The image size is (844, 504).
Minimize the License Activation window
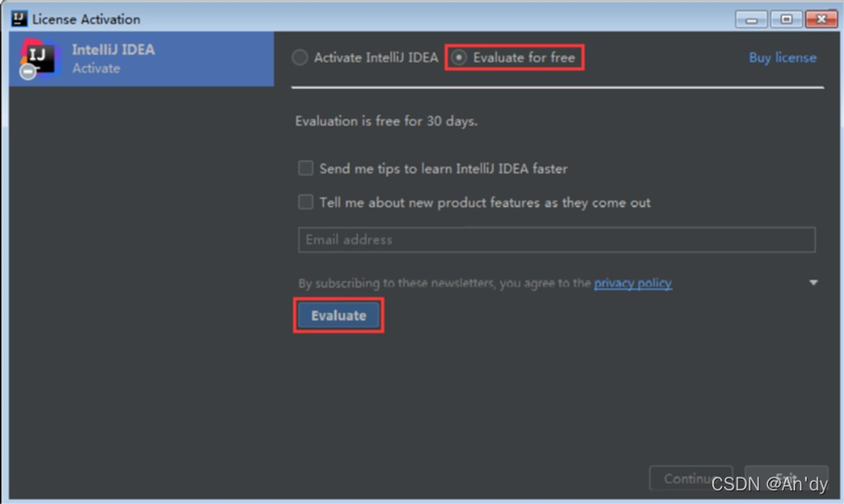pos(751,19)
